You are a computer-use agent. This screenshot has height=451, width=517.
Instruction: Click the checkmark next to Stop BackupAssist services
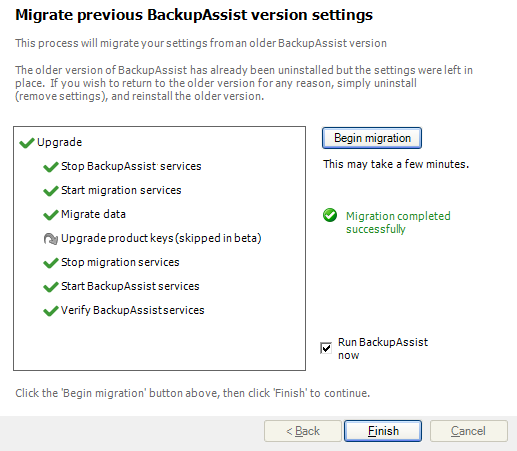(51, 167)
